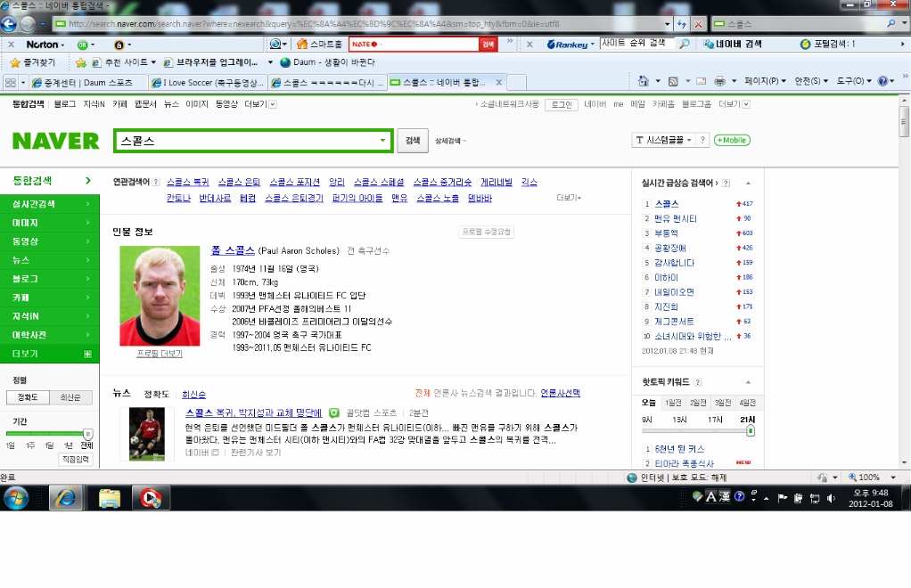
Task: Open the folder icon on taskbar
Action: coord(109,498)
